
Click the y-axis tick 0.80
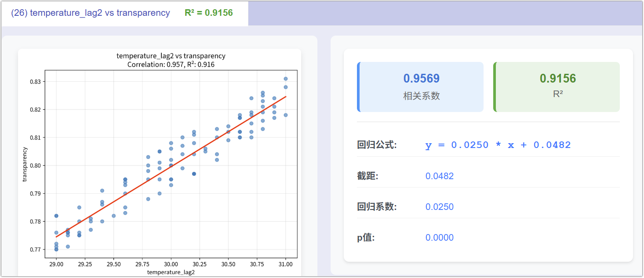click(35, 166)
